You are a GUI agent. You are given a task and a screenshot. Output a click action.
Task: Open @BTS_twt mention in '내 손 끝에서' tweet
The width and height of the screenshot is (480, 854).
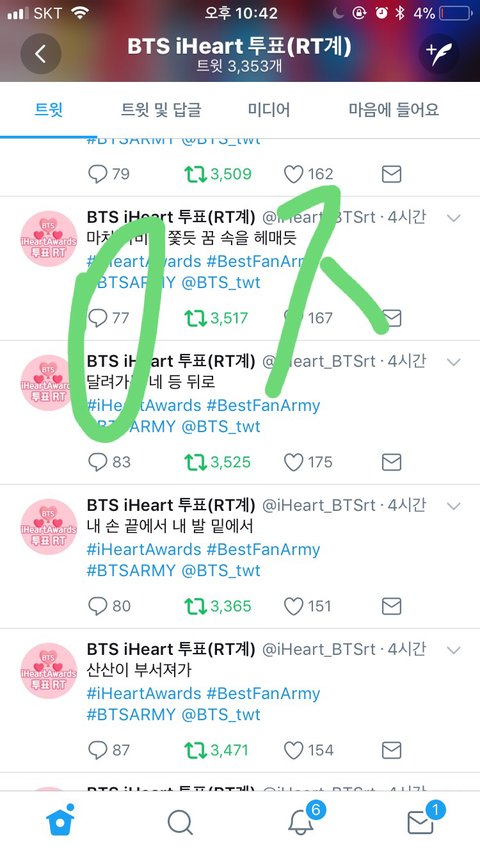point(221,570)
